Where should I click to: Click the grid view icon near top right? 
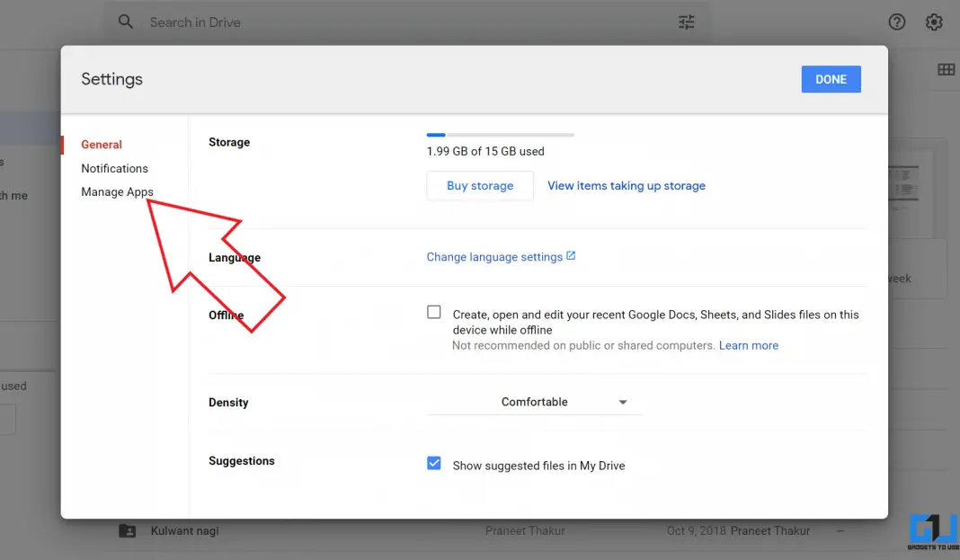tap(945, 68)
